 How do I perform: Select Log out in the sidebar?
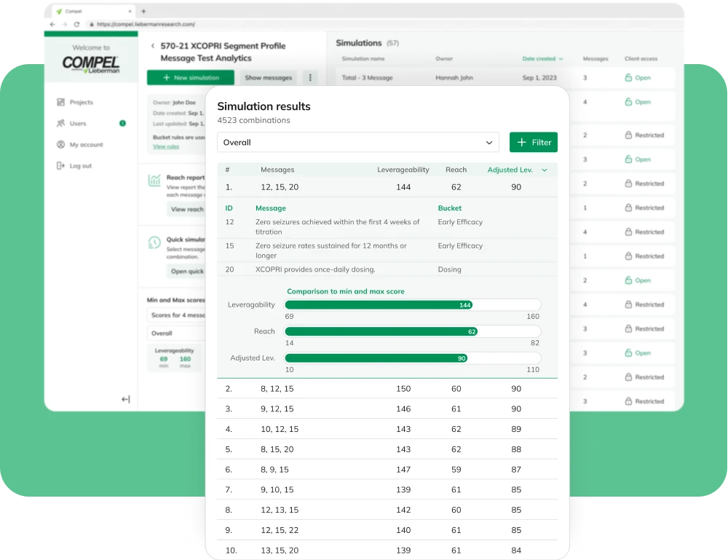pos(74,166)
